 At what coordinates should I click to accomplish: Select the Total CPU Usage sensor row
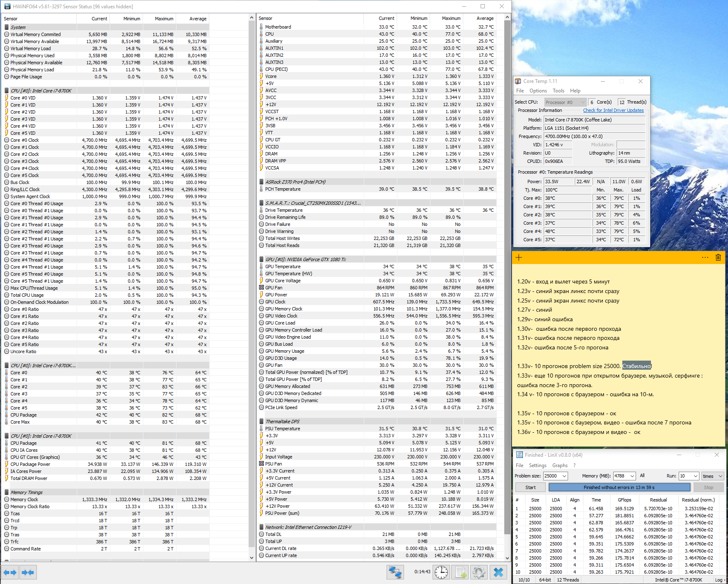105,295
